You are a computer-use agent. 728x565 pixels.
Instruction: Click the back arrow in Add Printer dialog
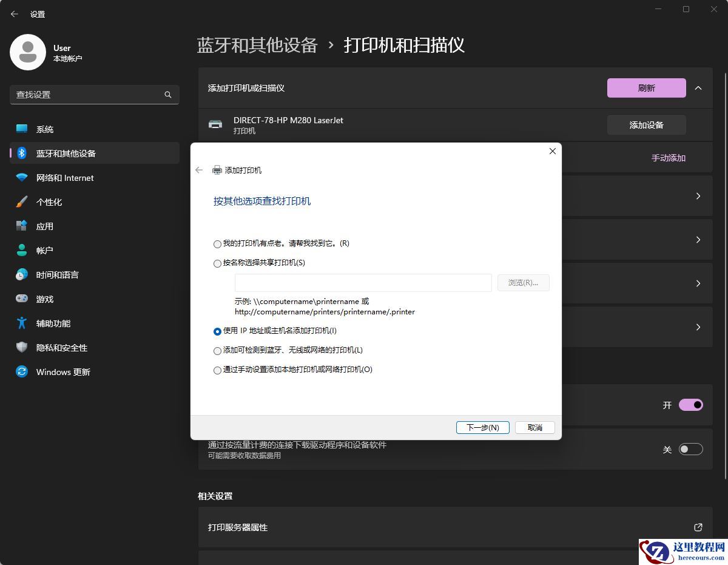[199, 171]
